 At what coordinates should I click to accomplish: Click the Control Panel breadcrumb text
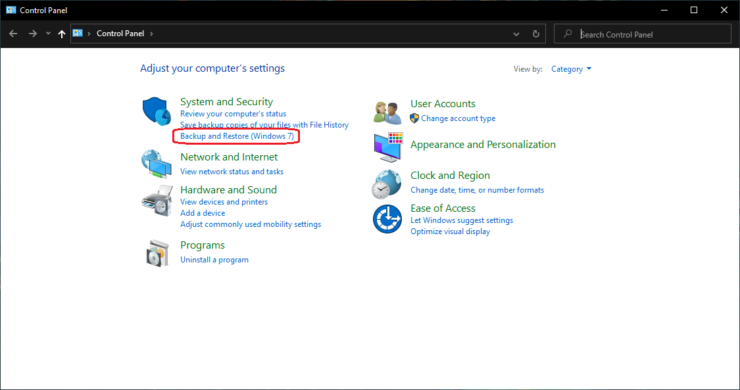coord(120,33)
